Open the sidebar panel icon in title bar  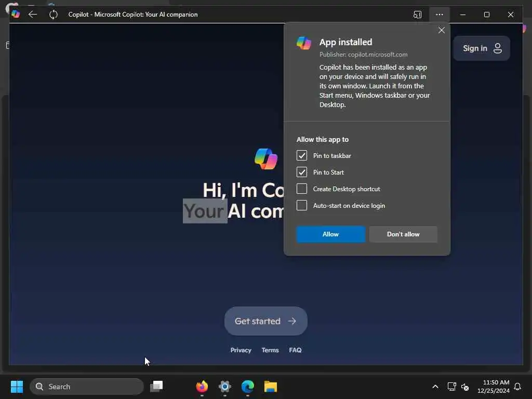coord(417,15)
